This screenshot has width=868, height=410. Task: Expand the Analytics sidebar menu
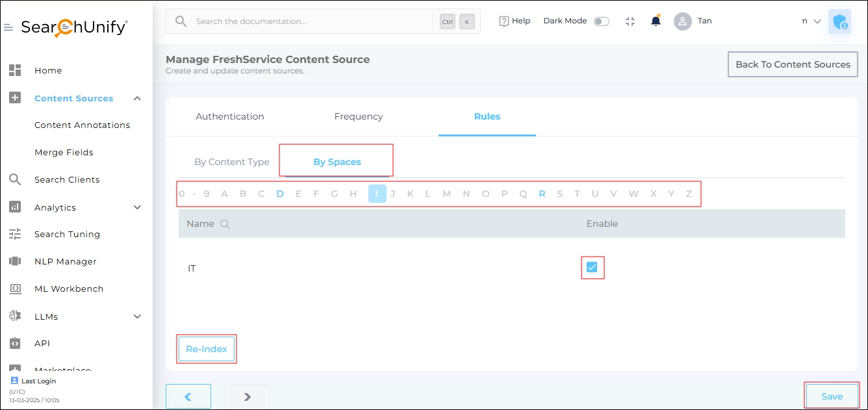[137, 207]
